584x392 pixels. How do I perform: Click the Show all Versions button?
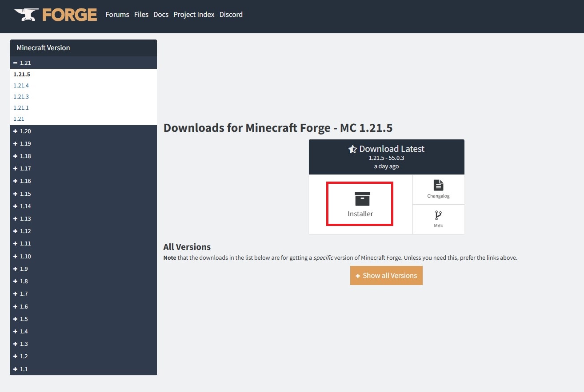click(386, 275)
